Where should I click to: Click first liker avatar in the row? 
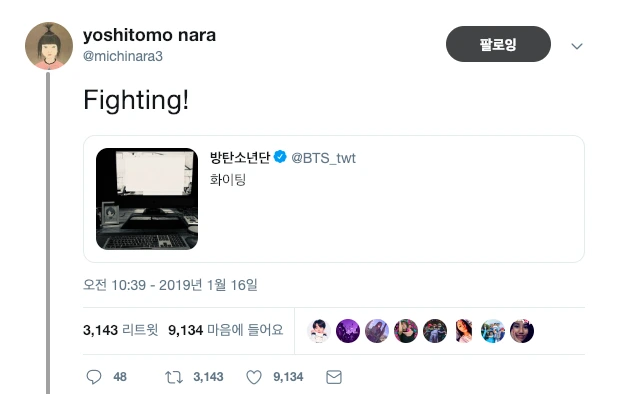point(319,331)
